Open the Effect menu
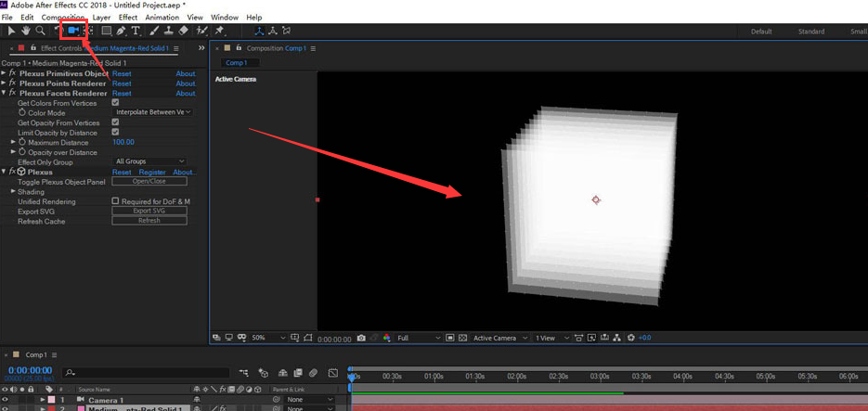Viewport: 868px width, 411px height. tap(128, 18)
